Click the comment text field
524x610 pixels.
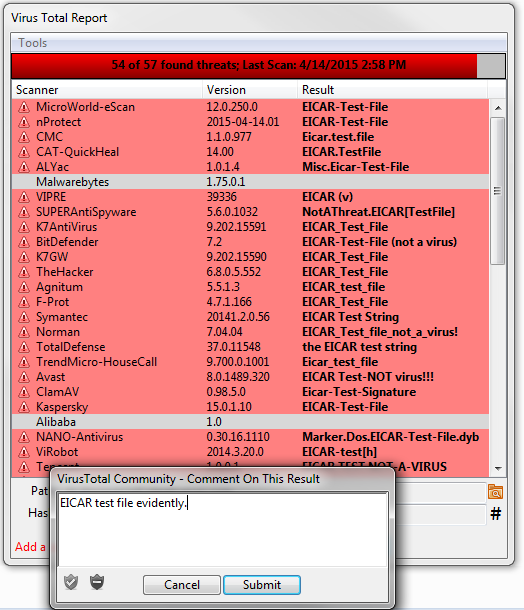click(x=223, y=529)
